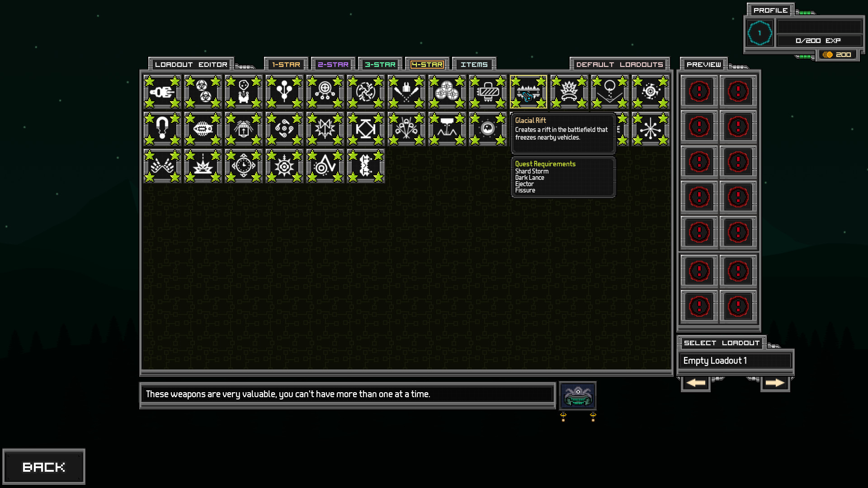Select the horseshoe magnet weapon icon
Viewport: 868px width, 488px height.
pyautogui.click(x=162, y=129)
